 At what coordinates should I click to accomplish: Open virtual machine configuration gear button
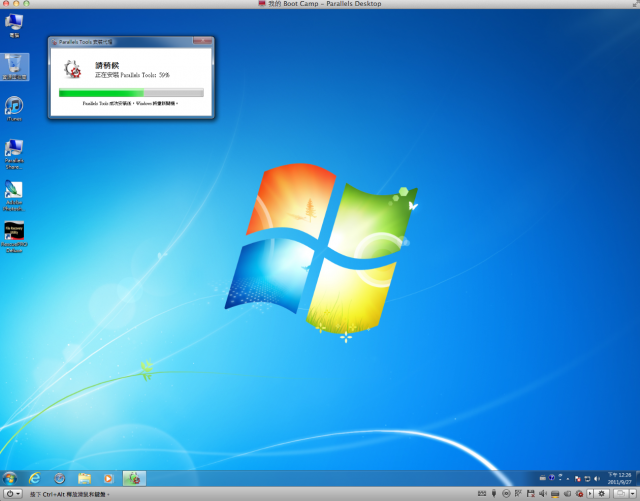(601, 493)
